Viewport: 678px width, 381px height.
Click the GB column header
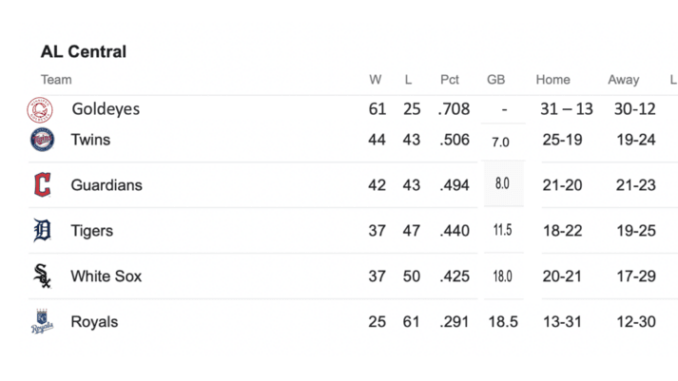click(496, 80)
